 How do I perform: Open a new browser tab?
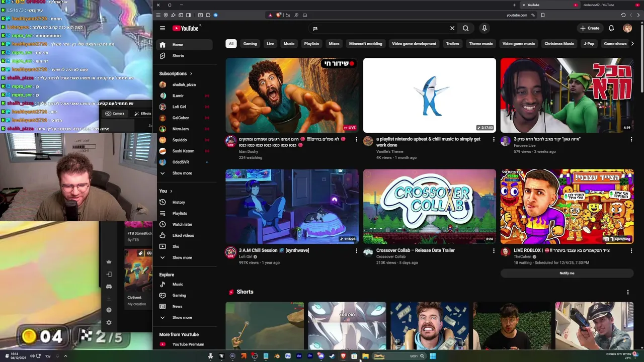pos(514,5)
